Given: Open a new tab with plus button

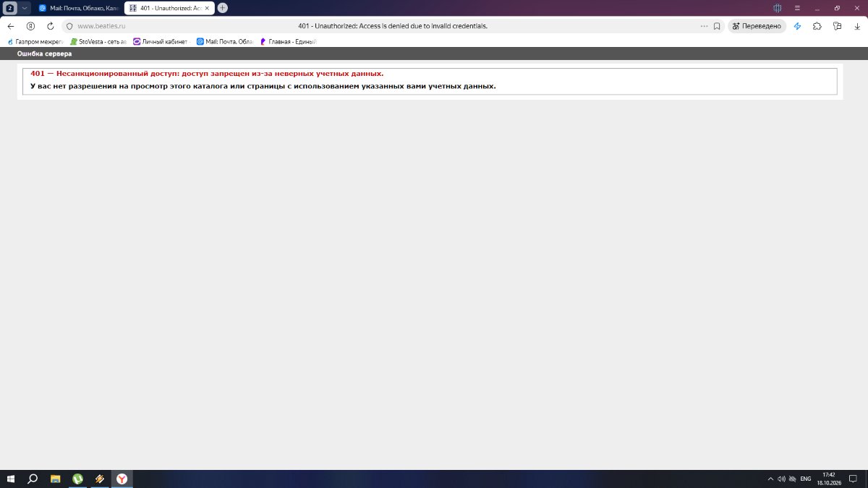Looking at the screenshot, I should [x=222, y=8].
